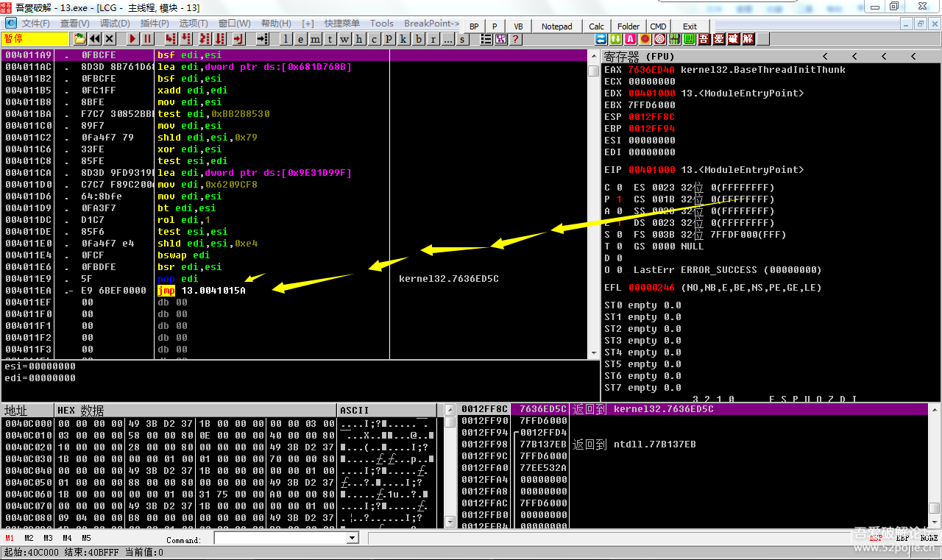
Task: Open Handles window with 'h' button
Action: [x=359, y=39]
